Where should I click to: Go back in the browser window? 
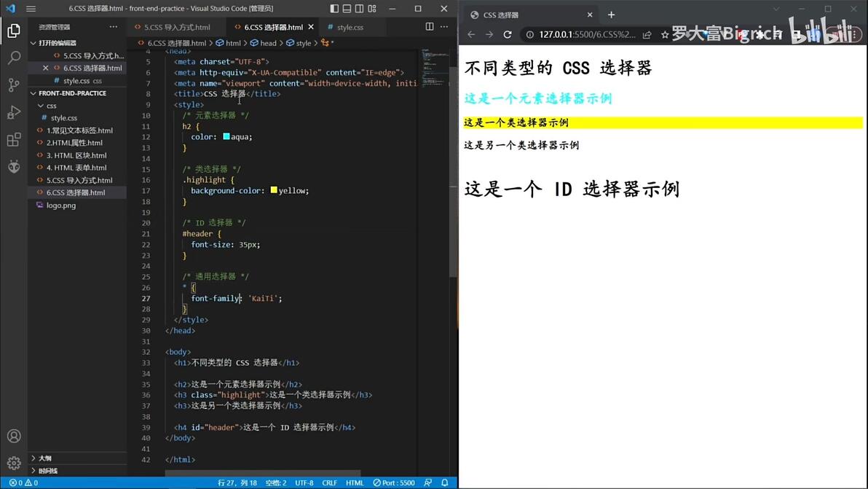(471, 34)
